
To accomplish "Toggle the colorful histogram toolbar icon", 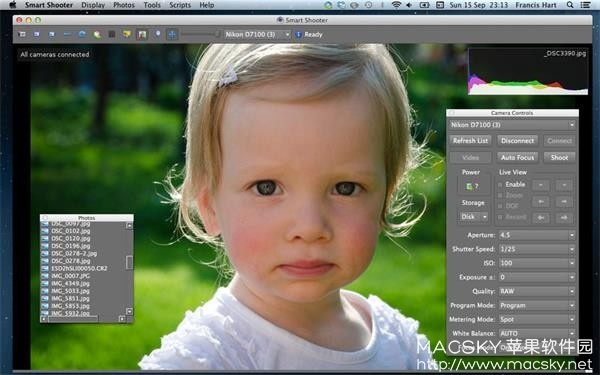I will (142, 34).
